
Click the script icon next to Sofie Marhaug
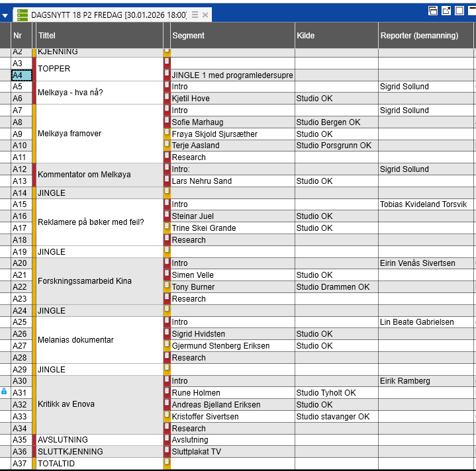[167, 122]
